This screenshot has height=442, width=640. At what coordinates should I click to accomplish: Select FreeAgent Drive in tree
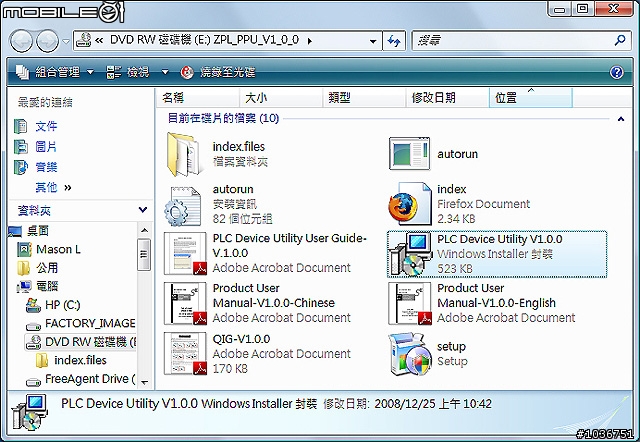90,379
